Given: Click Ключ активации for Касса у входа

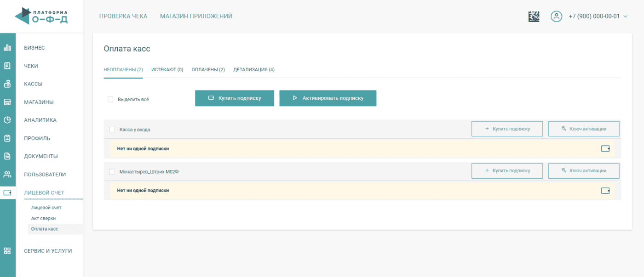Looking at the screenshot, I should [x=584, y=129].
